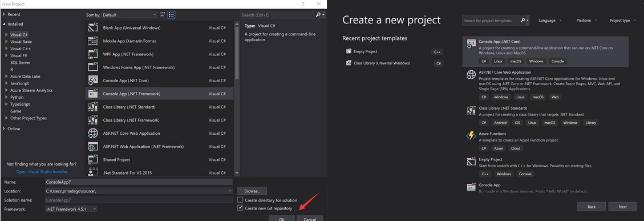
Task: Click Cancel in New Project dialog
Action: click(x=309, y=219)
